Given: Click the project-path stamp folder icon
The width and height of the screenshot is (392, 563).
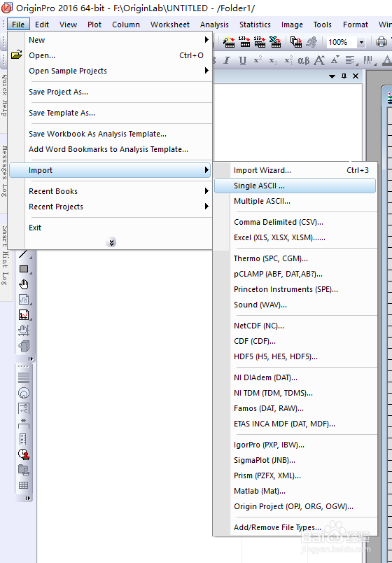Looking at the screenshot, I should coord(24,470).
